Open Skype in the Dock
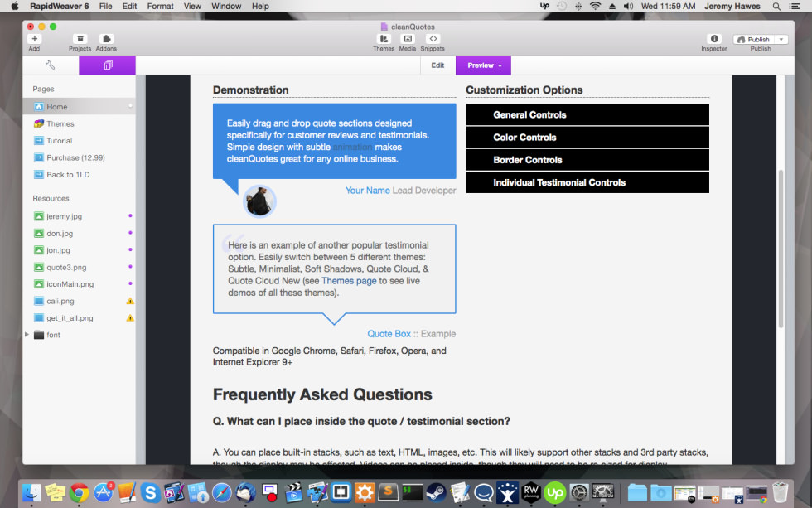Viewport: 812px width, 508px height. click(150, 492)
